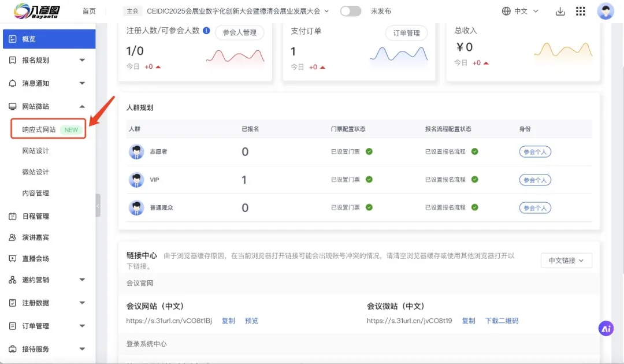
Task: Click the floating AI assistant icon
Action: (x=606, y=328)
